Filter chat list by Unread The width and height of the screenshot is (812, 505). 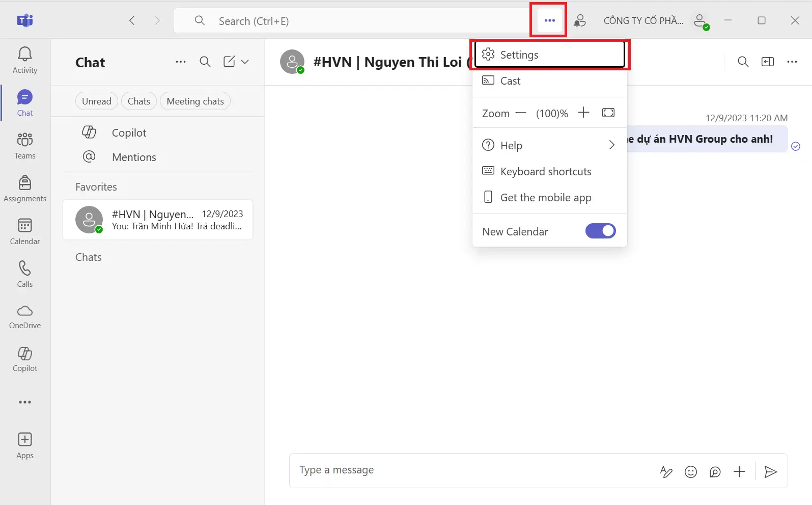click(96, 101)
